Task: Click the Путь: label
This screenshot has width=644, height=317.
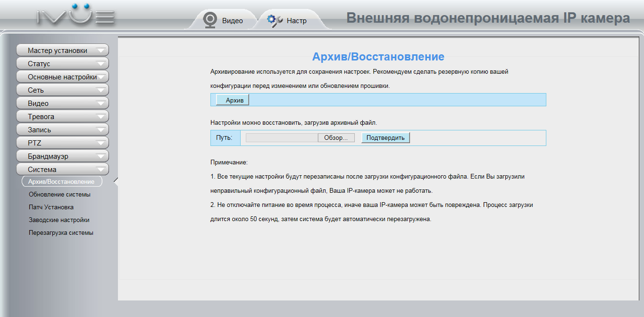Action: 225,138
